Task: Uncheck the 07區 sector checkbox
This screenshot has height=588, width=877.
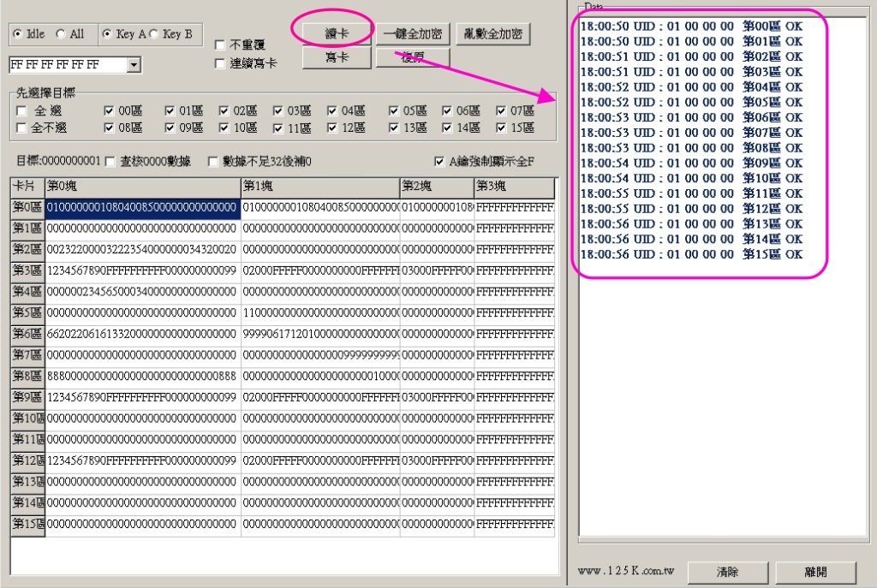Action: pyautogui.click(x=502, y=111)
